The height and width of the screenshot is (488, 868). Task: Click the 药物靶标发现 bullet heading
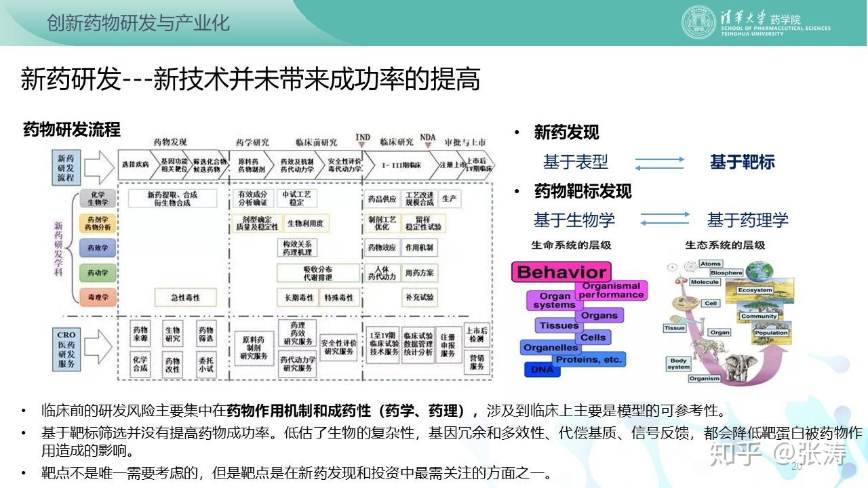pos(583,191)
